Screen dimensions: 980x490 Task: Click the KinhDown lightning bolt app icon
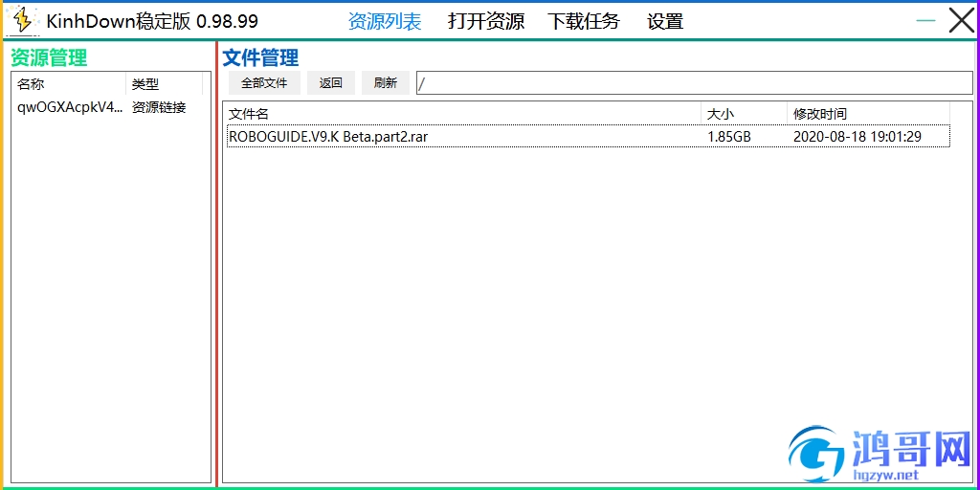pos(23,21)
